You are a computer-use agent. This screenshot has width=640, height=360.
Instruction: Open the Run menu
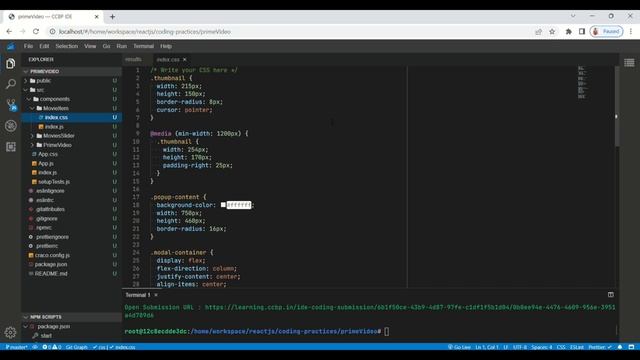[122, 46]
